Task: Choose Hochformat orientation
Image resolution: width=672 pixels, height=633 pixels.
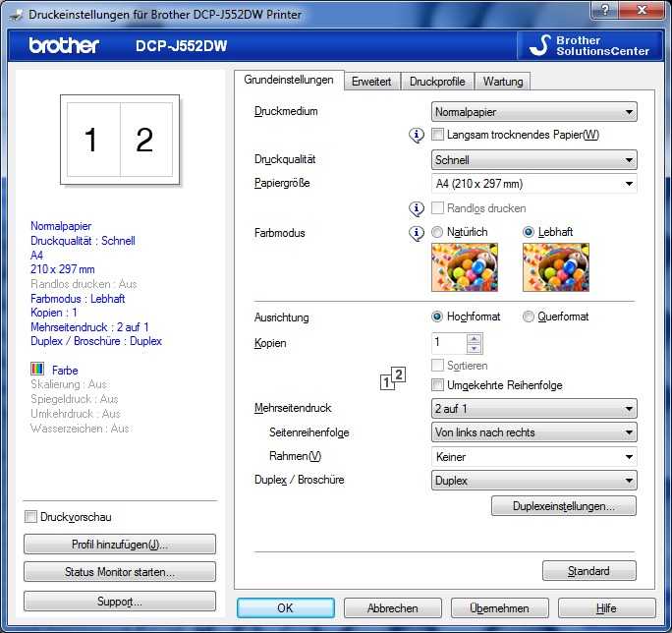Action: click(437, 316)
